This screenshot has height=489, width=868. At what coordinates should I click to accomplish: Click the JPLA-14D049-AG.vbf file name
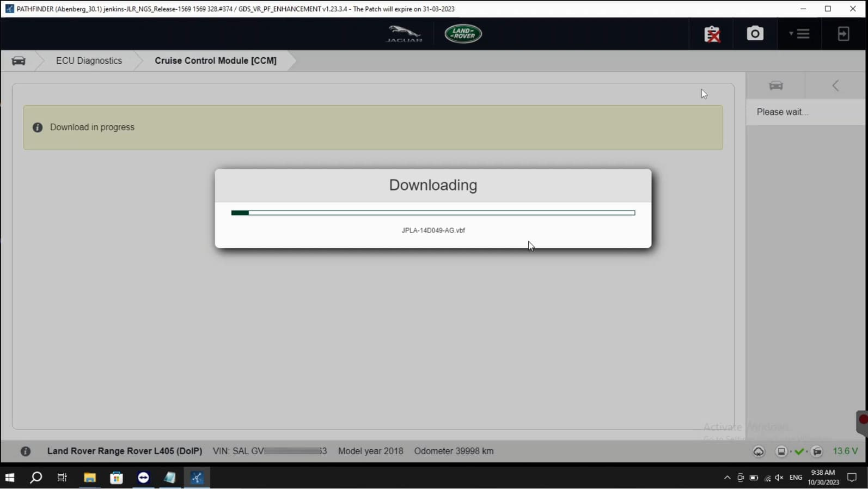point(433,230)
